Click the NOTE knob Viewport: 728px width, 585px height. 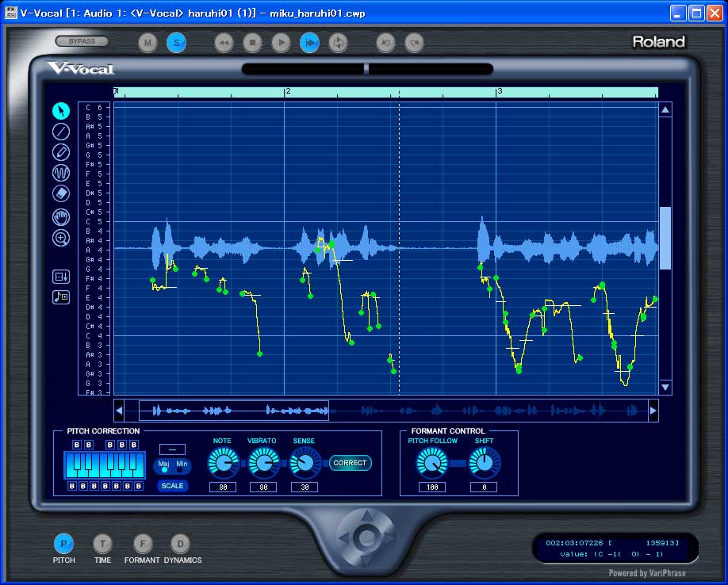click(224, 462)
